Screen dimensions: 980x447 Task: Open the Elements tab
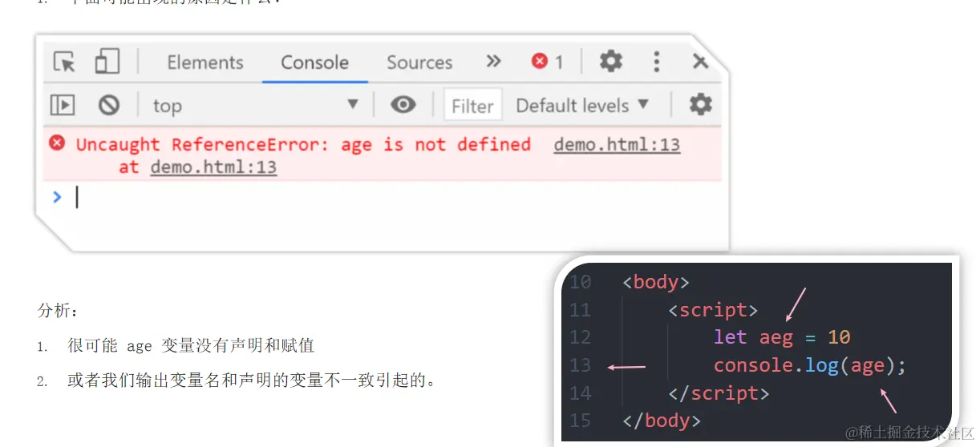coord(205,62)
